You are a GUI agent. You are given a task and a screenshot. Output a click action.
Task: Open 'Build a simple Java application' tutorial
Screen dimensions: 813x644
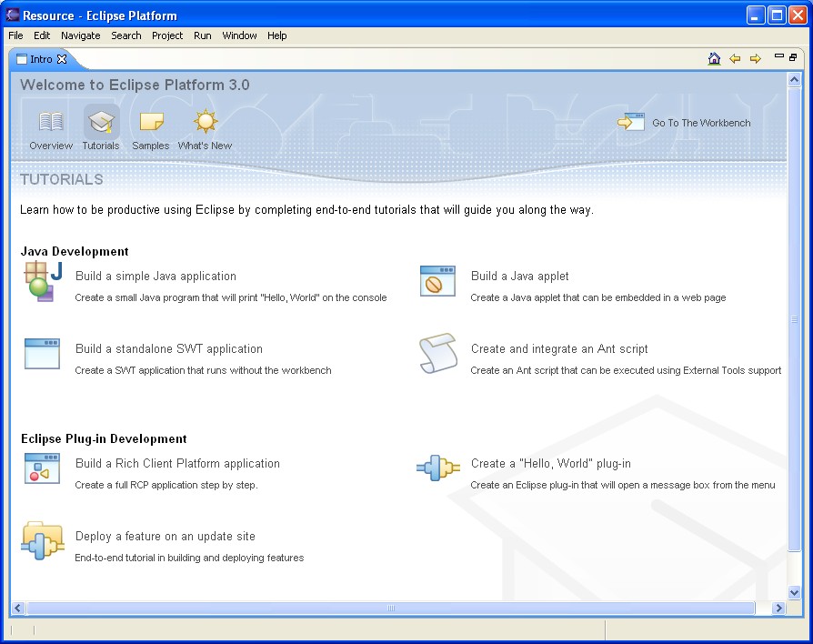point(156,276)
